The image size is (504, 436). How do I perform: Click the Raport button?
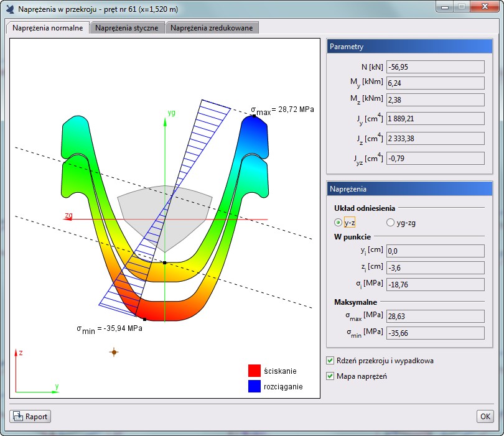30,416
